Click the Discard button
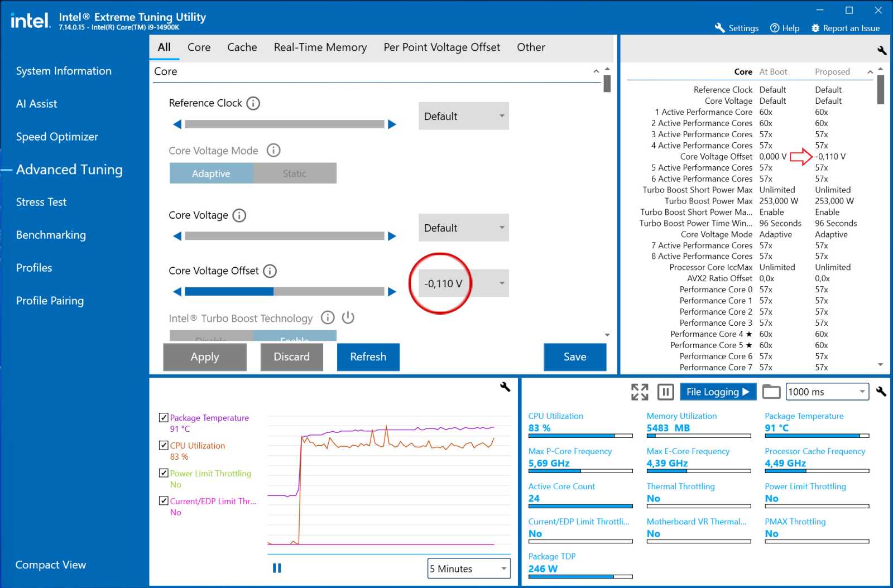 pos(291,357)
